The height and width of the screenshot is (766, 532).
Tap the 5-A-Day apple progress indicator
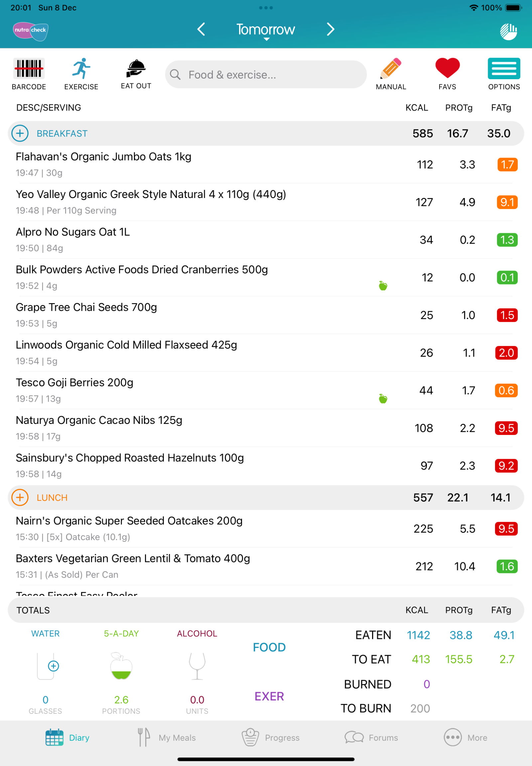[121, 666]
